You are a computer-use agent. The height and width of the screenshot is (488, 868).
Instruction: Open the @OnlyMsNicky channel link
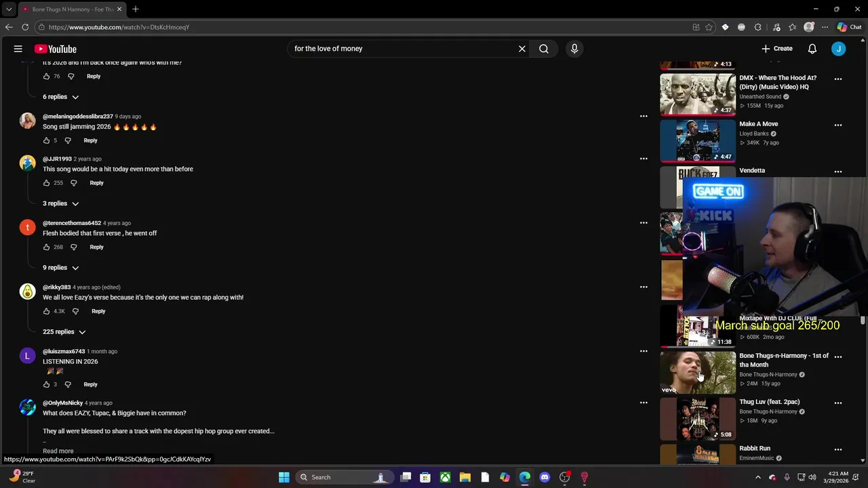pos(62,403)
